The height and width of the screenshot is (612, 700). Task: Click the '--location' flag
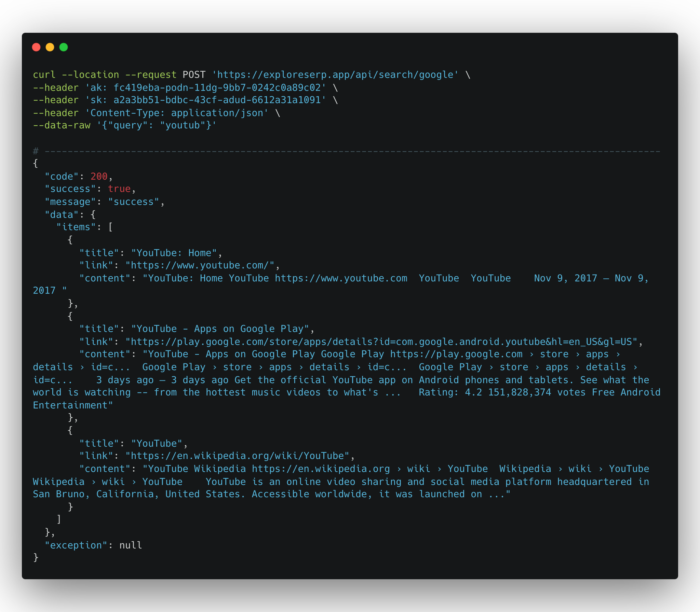tap(90, 75)
